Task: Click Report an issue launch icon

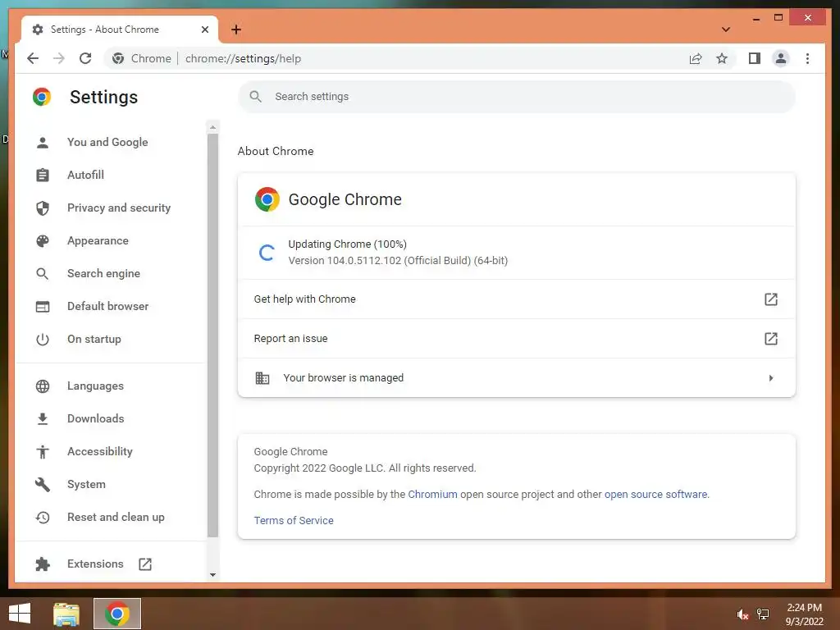Action: (771, 339)
